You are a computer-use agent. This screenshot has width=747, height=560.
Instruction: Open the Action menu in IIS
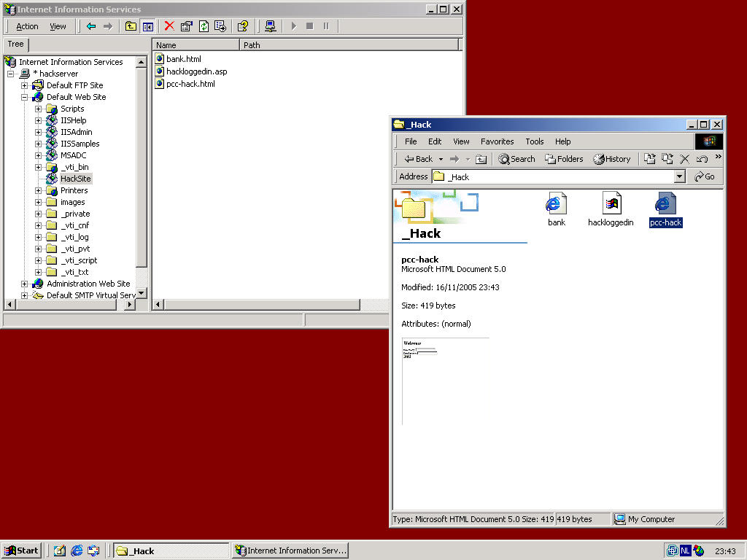click(27, 27)
